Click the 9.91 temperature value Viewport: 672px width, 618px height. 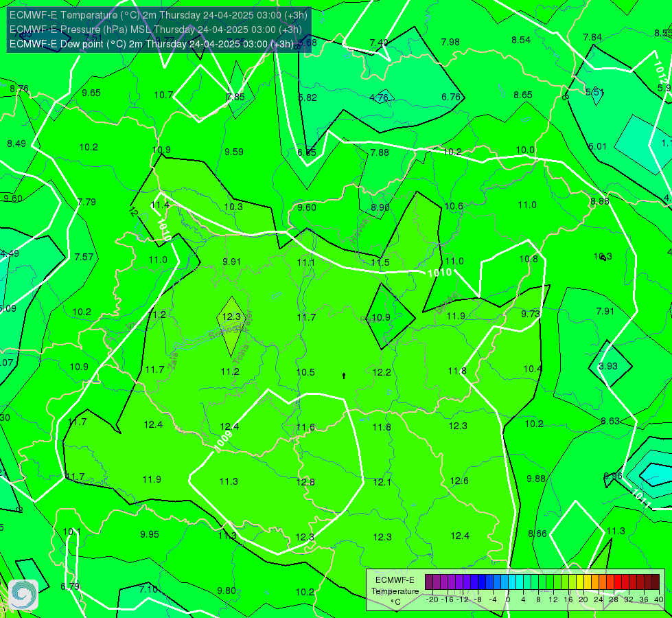coord(231,262)
